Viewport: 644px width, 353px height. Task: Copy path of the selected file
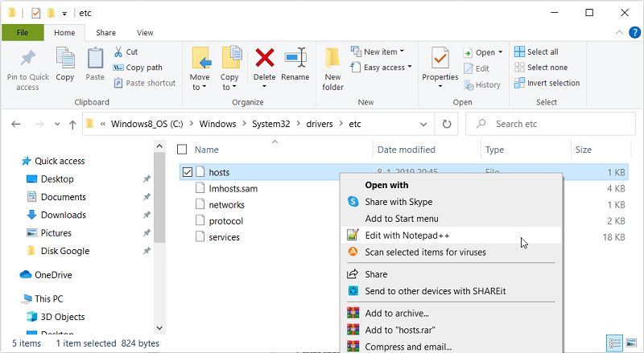[138, 68]
